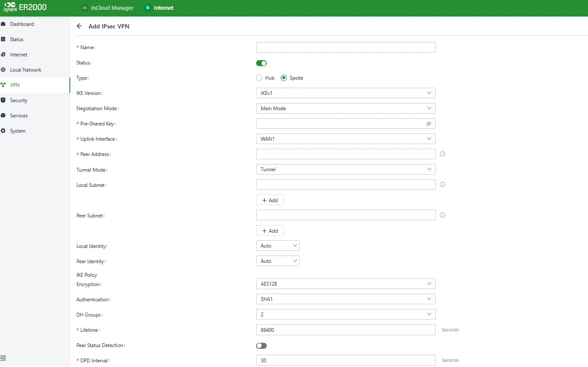Open the Negotiation Mode dropdown
Viewport: 588px width, 367px height.
346,108
